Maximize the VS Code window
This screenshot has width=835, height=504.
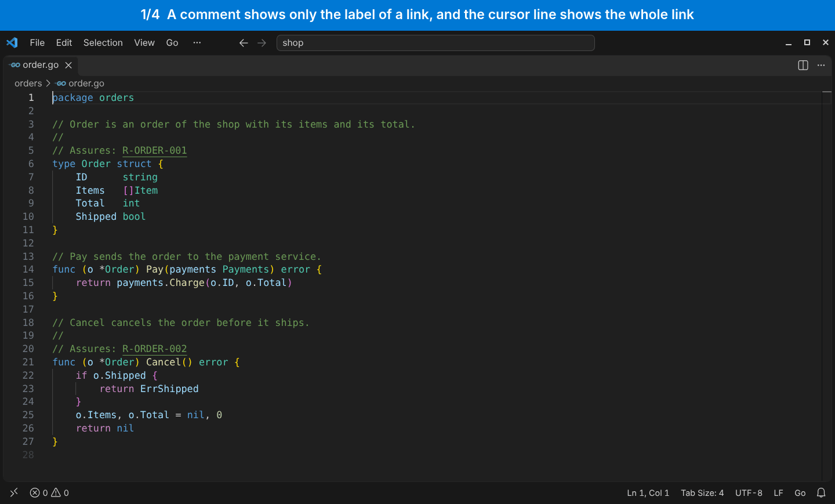[807, 43]
